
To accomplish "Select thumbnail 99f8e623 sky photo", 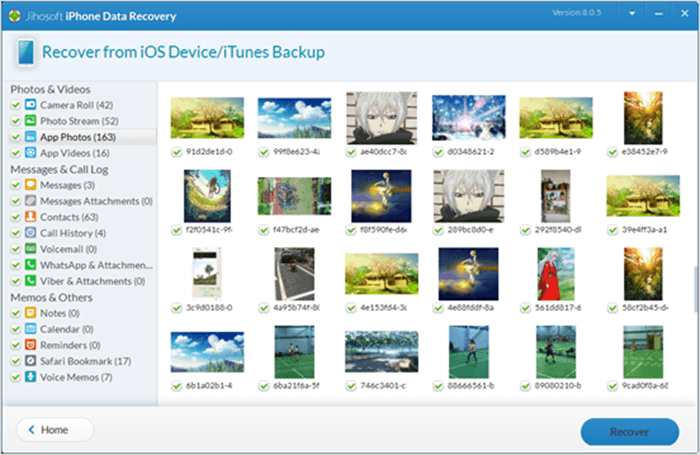I will click(x=294, y=118).
